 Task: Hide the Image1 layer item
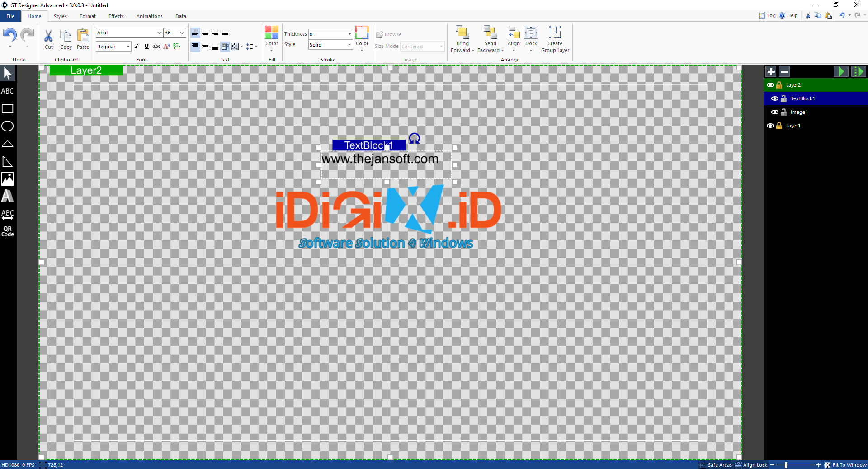point(775,112)
